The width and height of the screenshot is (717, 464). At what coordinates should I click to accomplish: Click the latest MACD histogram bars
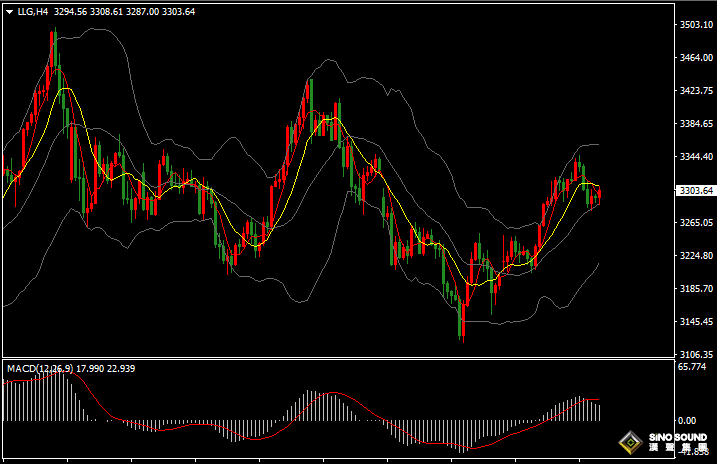597,410
